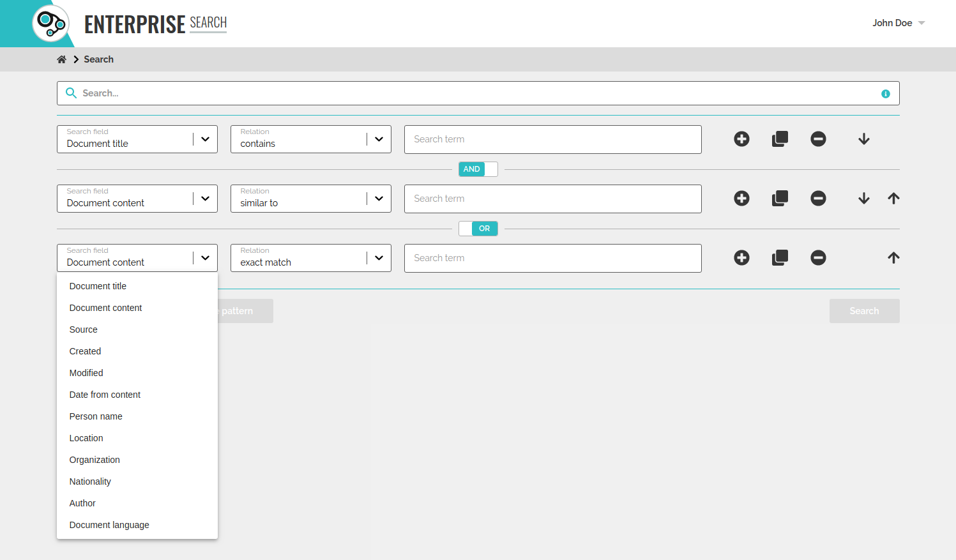Duplicate the exact match search row

pyautogui.click(x=780, y=258)
